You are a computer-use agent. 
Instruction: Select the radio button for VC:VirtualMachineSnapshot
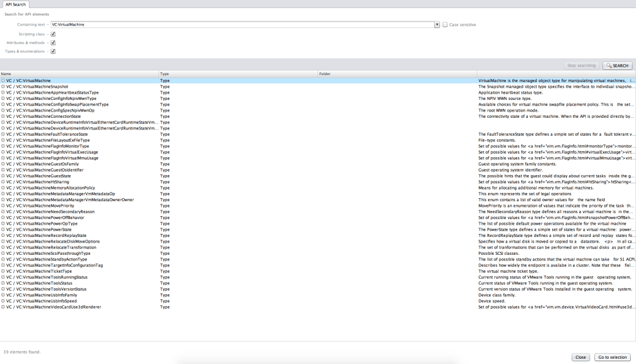click(4, 87)
